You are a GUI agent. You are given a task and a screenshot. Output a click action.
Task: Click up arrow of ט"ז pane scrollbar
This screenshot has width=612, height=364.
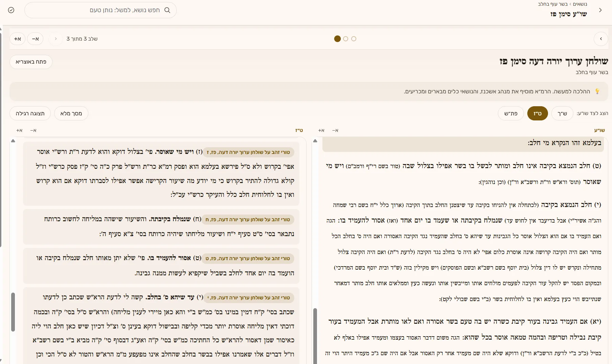(x=13, y=141)
